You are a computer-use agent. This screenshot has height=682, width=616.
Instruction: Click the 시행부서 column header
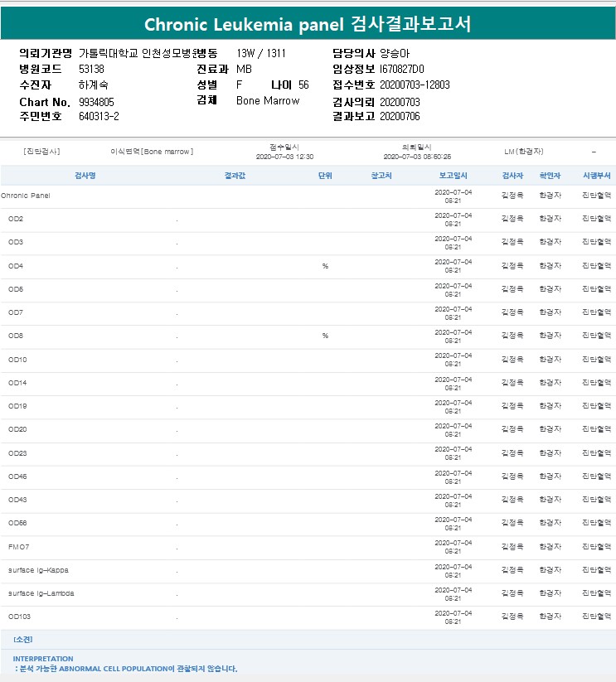596,176
